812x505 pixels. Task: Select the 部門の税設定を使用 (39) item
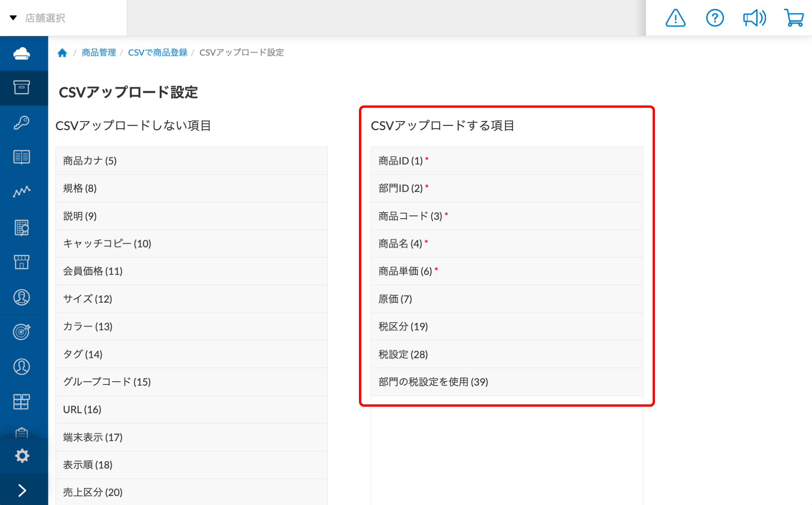(x=507, y=382)
